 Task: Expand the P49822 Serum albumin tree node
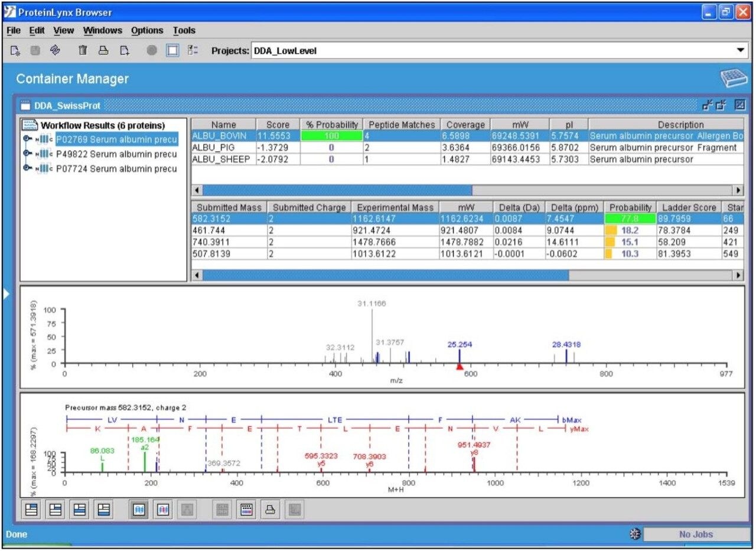[x=27, y=155]
